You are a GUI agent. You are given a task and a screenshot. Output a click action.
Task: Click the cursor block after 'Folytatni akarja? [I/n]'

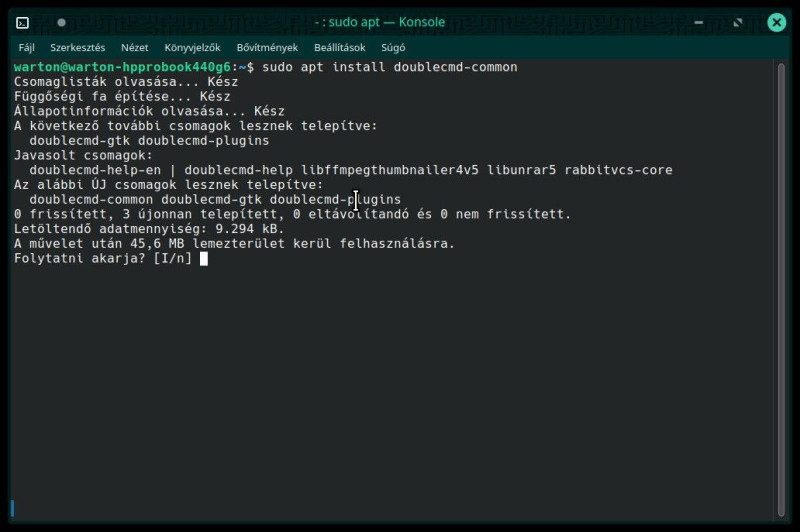204,259
